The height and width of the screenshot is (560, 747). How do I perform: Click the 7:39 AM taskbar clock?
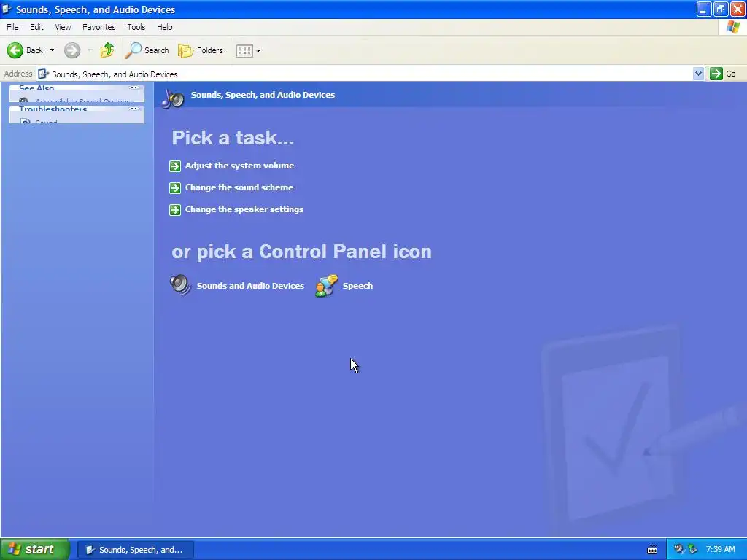click(720, 549)
